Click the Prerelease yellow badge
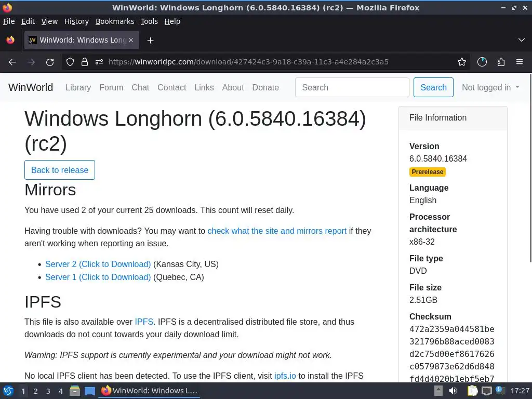The height and width of the screenshot is (399, 532). pos(428,172)
